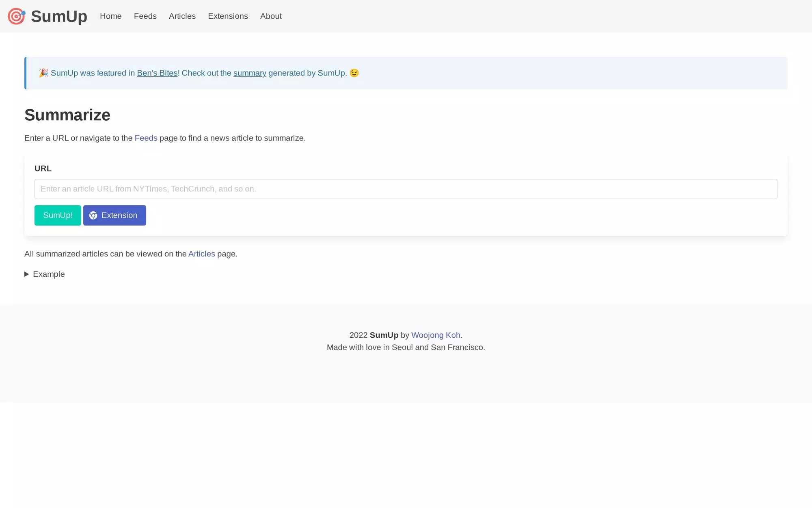The width and height of the screenshot is (812, 508).
Task: Click the SumUp title next to the logo
Action: tap(58, 16)
